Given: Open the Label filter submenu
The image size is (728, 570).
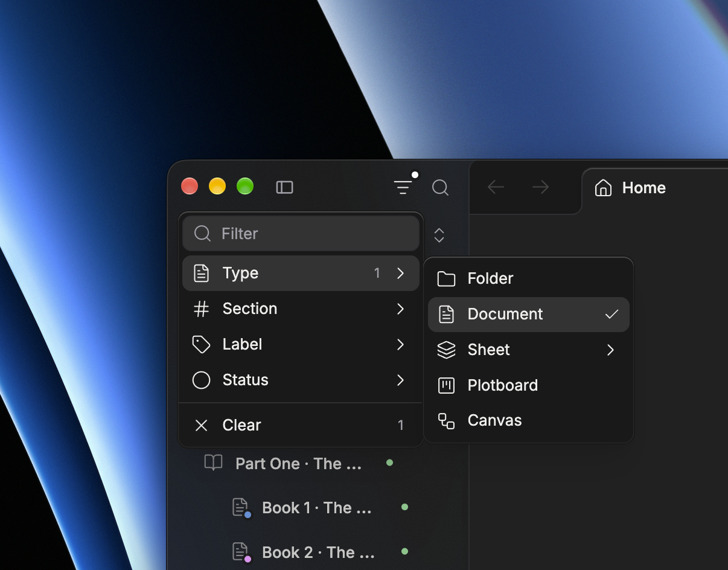Looking at the screenshot, I should tap(301, 344).
